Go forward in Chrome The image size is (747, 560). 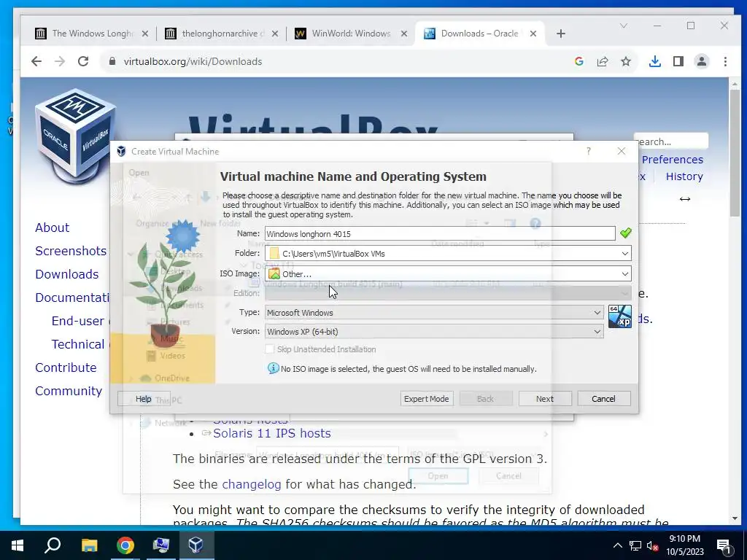[x=60, y=61]
